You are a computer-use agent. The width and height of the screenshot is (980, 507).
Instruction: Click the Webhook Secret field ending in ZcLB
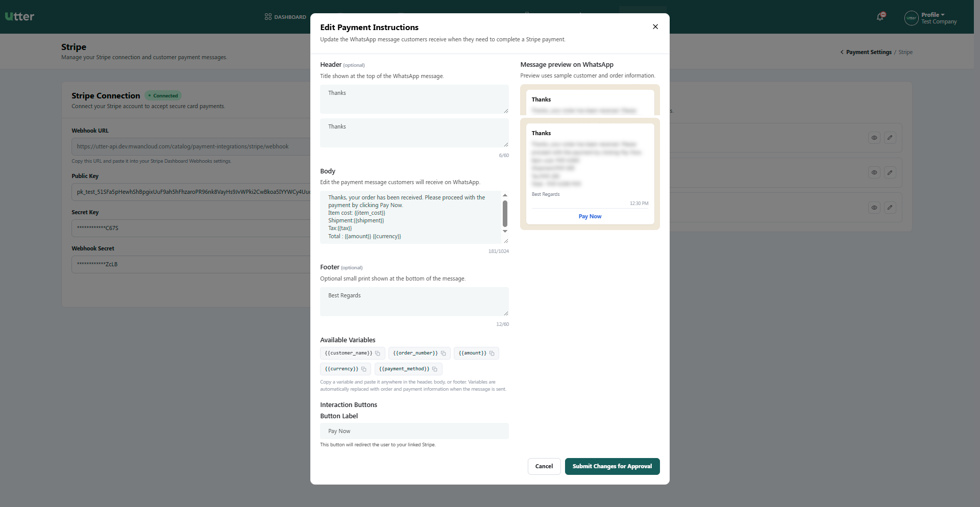coord(191,264)
